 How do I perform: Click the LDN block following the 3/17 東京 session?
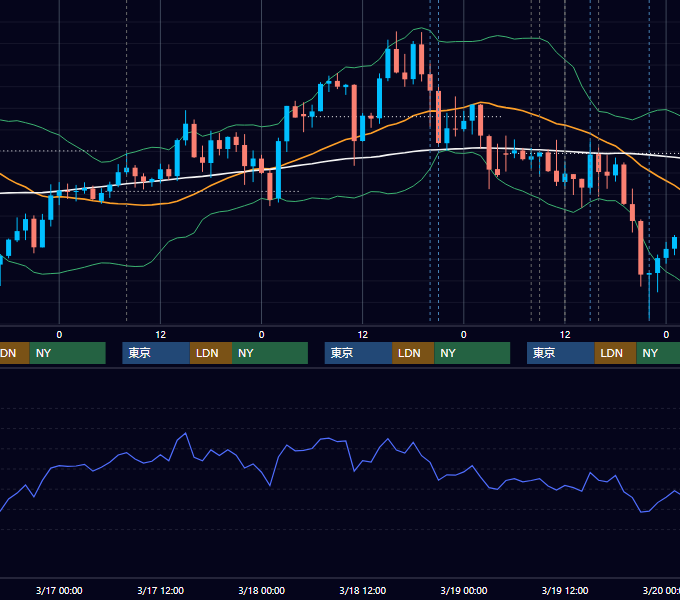(x=211, y=353)
